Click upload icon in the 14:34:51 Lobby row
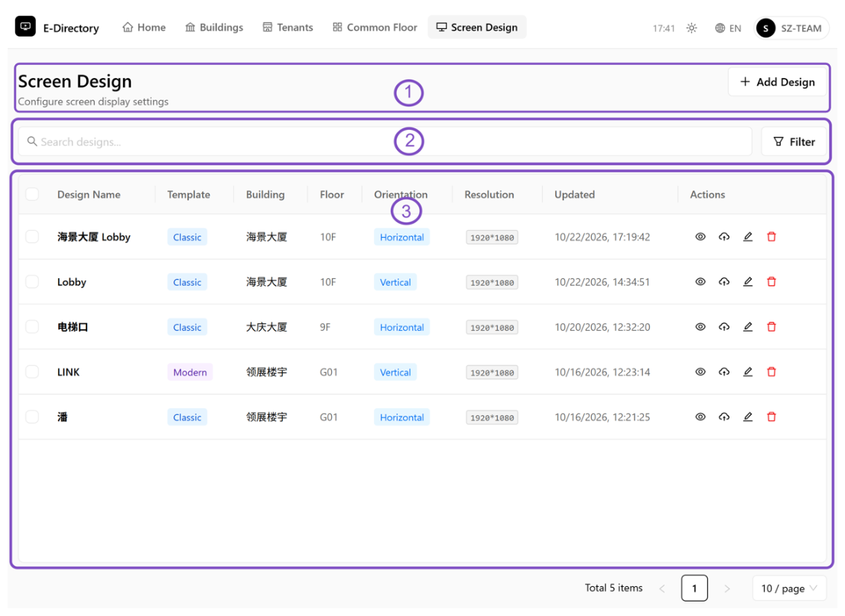 (723, 281)
